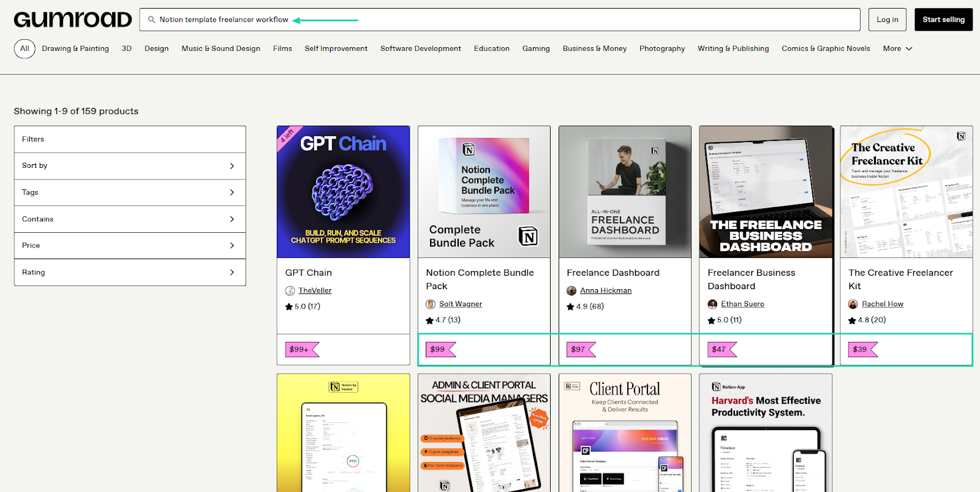Screen dimensions: 980x492
Task: Click the $97 price tag
Action: 581,349
